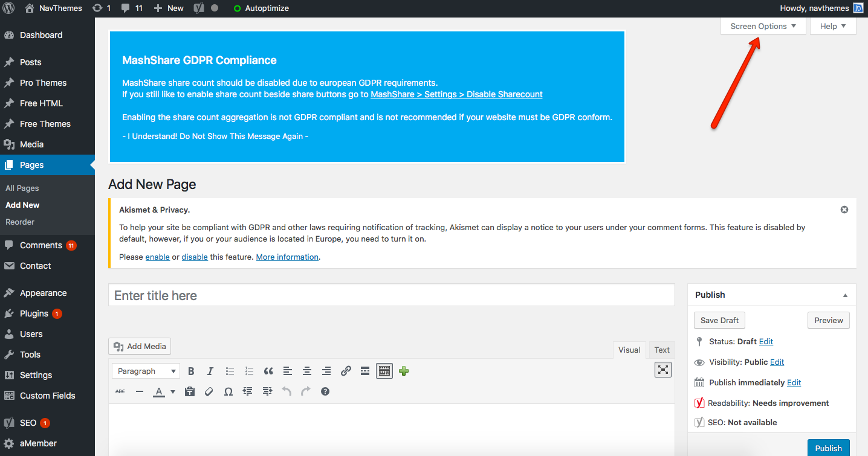Open the SEO sidebar menu

tap(47, 423)
